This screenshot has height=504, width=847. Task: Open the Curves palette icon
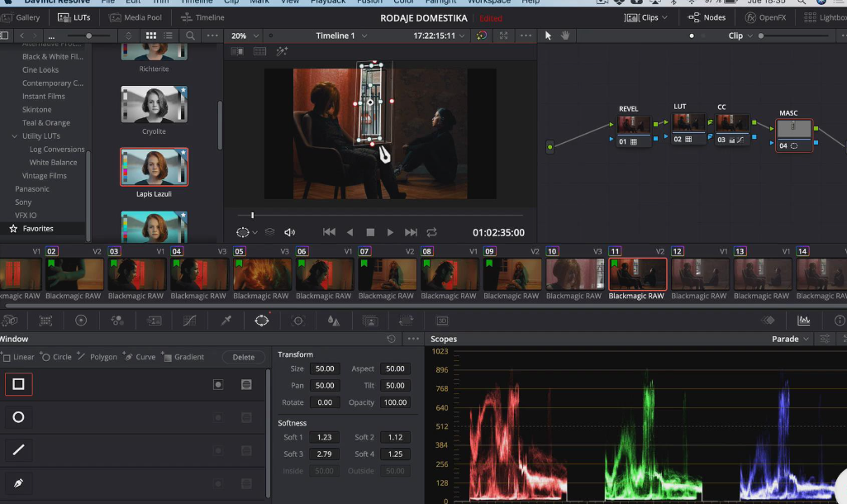(189, 321)
